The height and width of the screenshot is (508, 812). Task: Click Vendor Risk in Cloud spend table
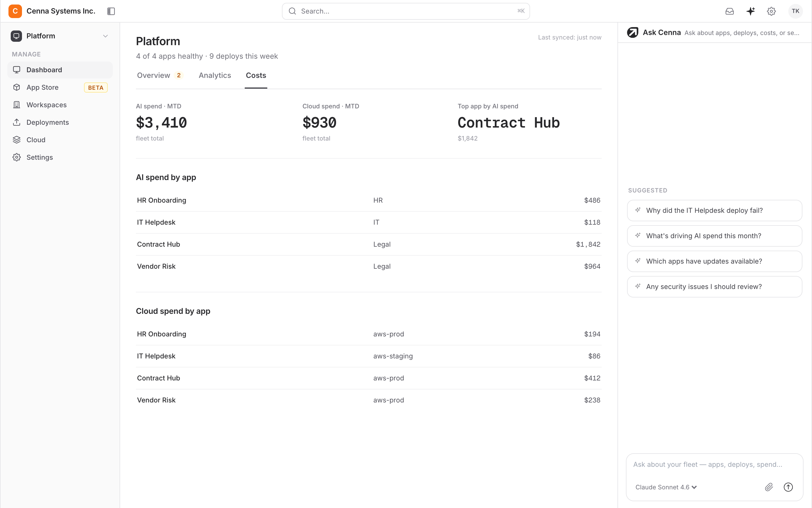156,400
